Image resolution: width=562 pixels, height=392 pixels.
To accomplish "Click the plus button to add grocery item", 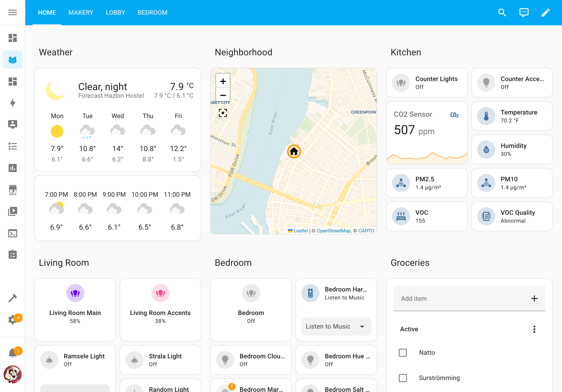I will point(535,299).
